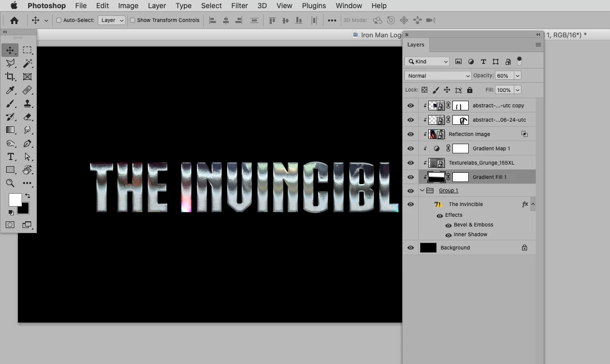610x364 pixels.
Task: Select the Eyedropper tool
Action: click(10, 90)
